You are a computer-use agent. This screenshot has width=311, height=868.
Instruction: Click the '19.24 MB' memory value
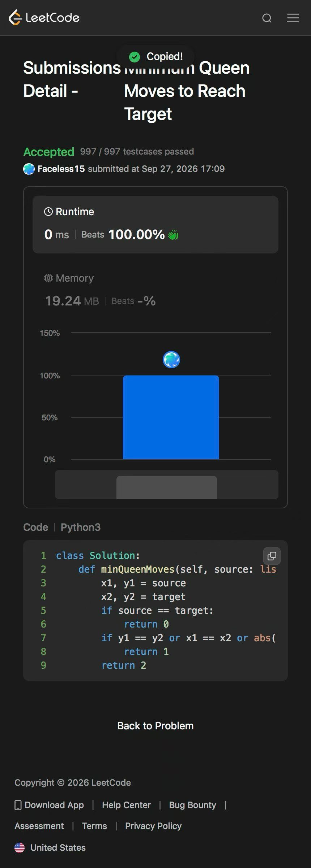[72, 301]
